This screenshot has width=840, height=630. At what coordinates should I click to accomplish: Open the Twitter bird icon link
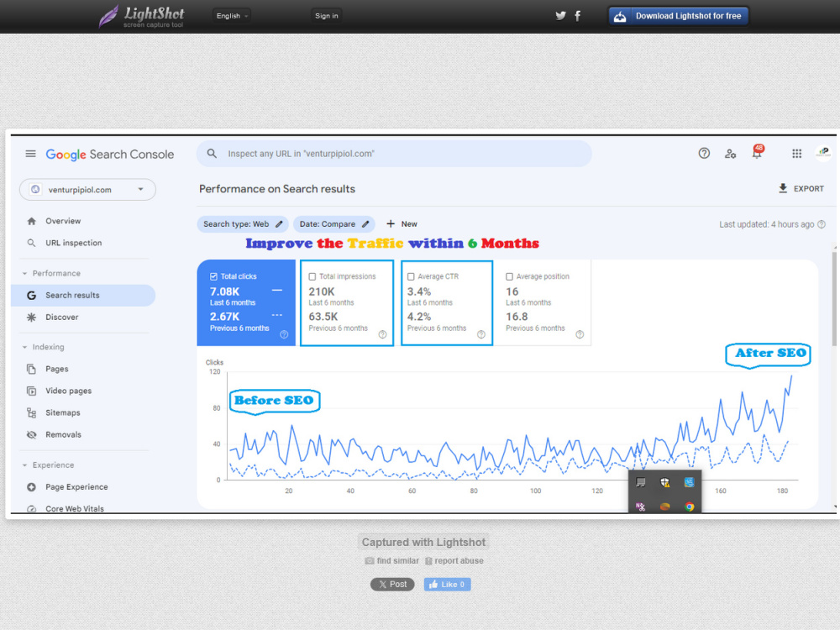[x=560, y=15]
